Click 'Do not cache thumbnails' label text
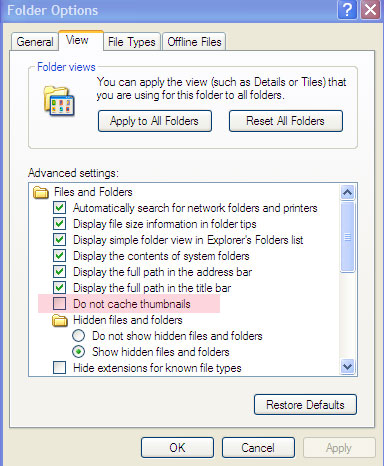Viewport: 384px width, 466px height. coord(132,304)
